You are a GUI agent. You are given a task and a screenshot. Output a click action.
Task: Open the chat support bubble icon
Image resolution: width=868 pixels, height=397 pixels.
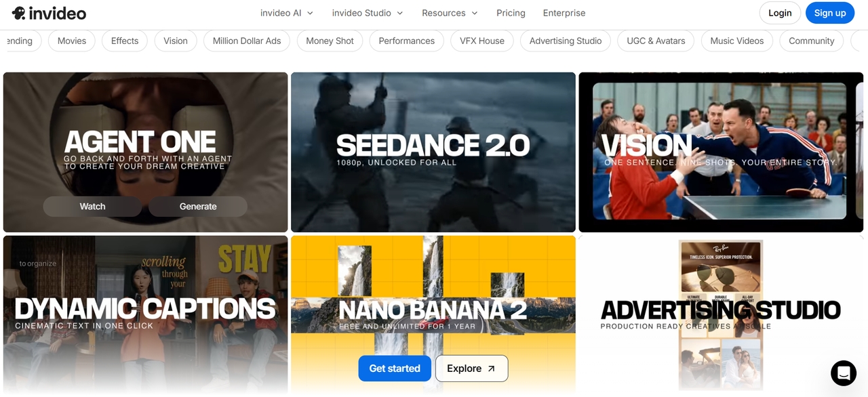pyautogui.click(x=844, y=373)
